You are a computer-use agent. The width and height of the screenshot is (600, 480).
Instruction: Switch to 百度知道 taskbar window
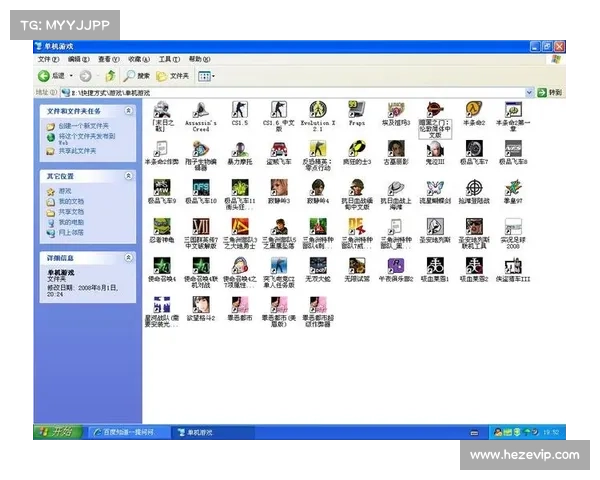tap(127, 432)
